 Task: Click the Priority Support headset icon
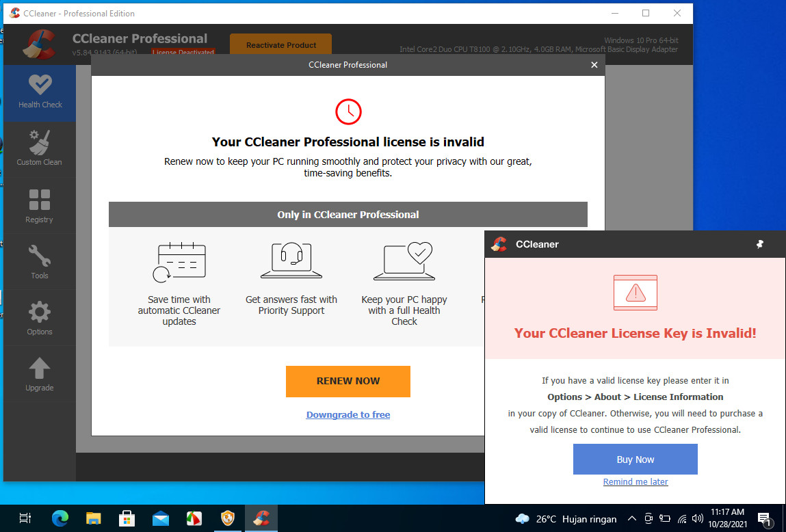click(291, 261)
